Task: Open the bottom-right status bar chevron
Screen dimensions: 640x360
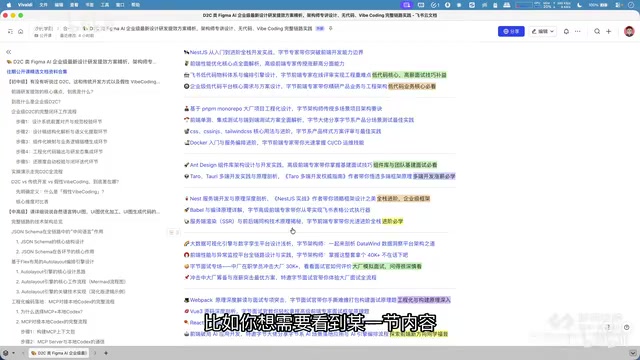Action: pyautogui.click(x=632, y=353)
